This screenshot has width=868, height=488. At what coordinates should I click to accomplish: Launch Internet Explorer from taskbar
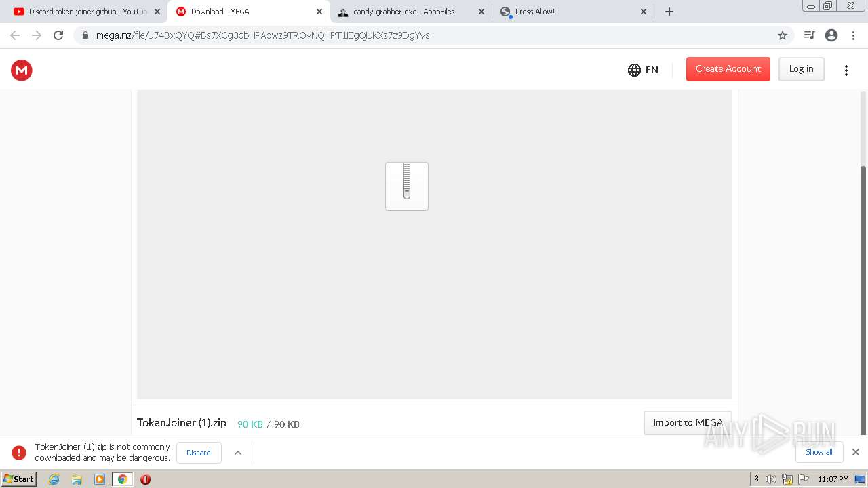pos(54,479)
